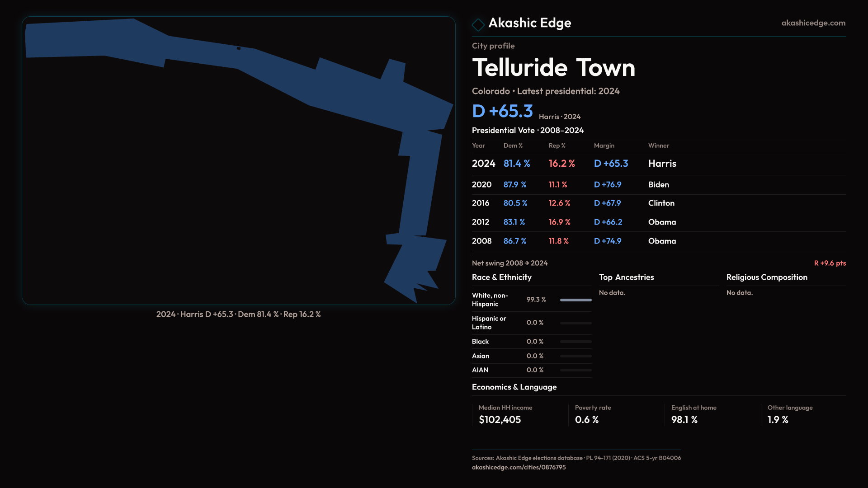The image size is (868, 488).
Task: Click the Dem % column header
Action: (513, 145)
